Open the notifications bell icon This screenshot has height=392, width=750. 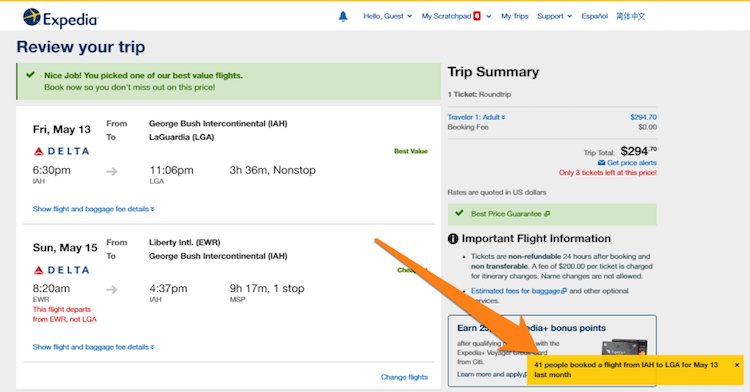click(x=343, y=16)
